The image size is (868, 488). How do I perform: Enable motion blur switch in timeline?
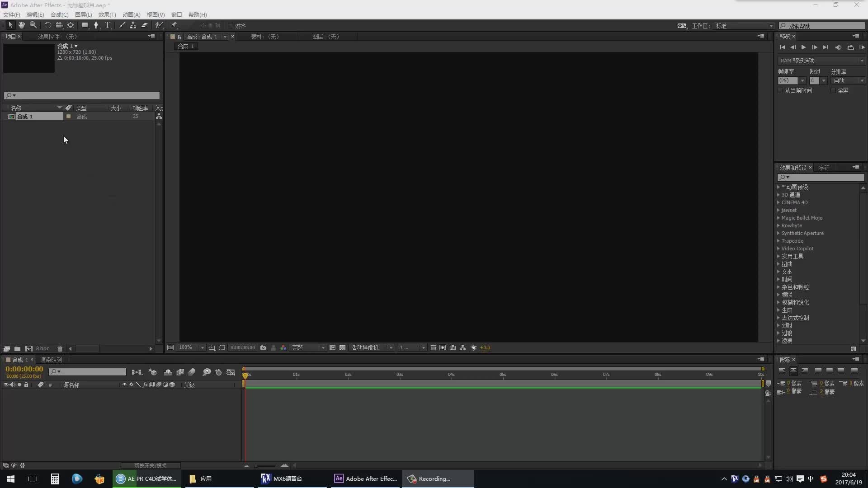click(x=192, y=372)
